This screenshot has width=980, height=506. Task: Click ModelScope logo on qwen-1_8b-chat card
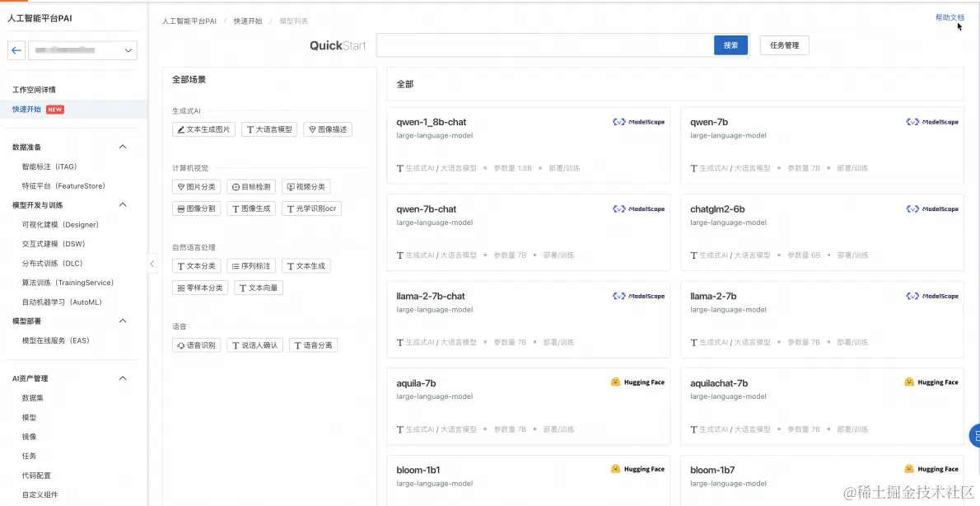point(638,122)
